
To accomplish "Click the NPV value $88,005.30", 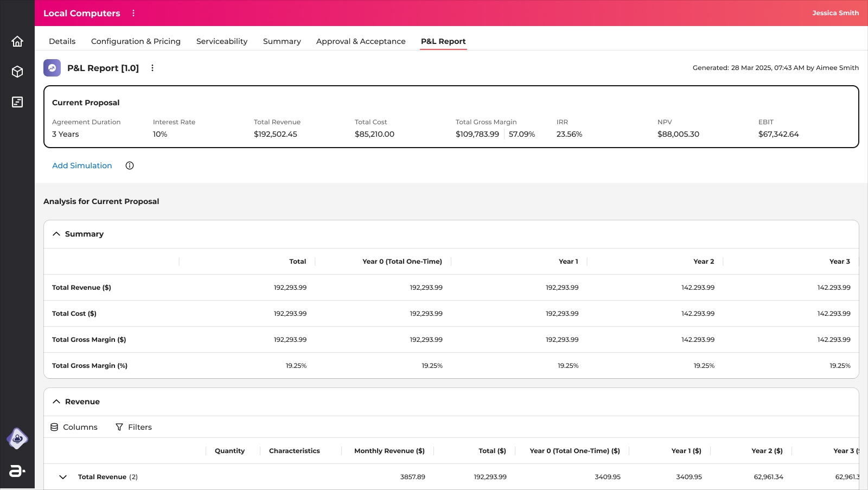I will (678, 134).
